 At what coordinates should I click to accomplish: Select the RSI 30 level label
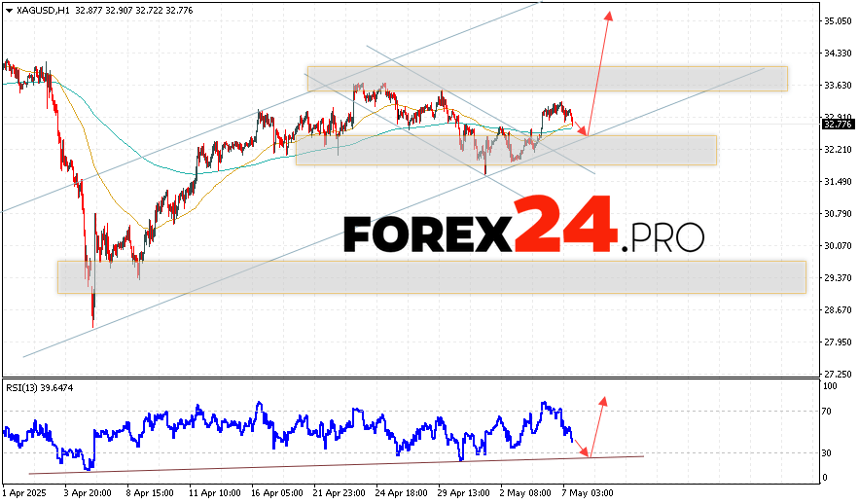[x=827, y=453]
